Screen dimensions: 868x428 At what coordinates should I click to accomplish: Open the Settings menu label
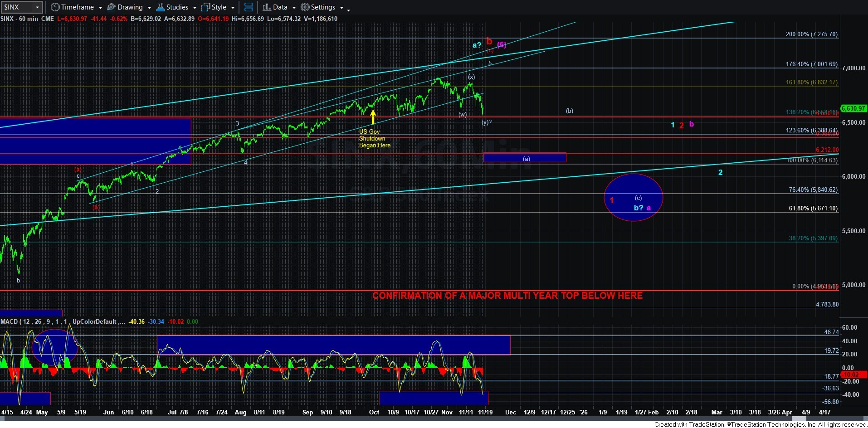323,7
